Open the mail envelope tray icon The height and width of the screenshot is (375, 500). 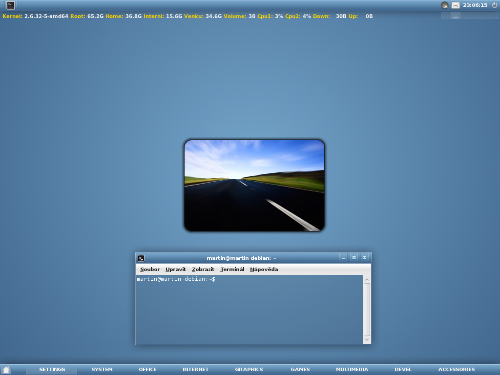(455, 5)
